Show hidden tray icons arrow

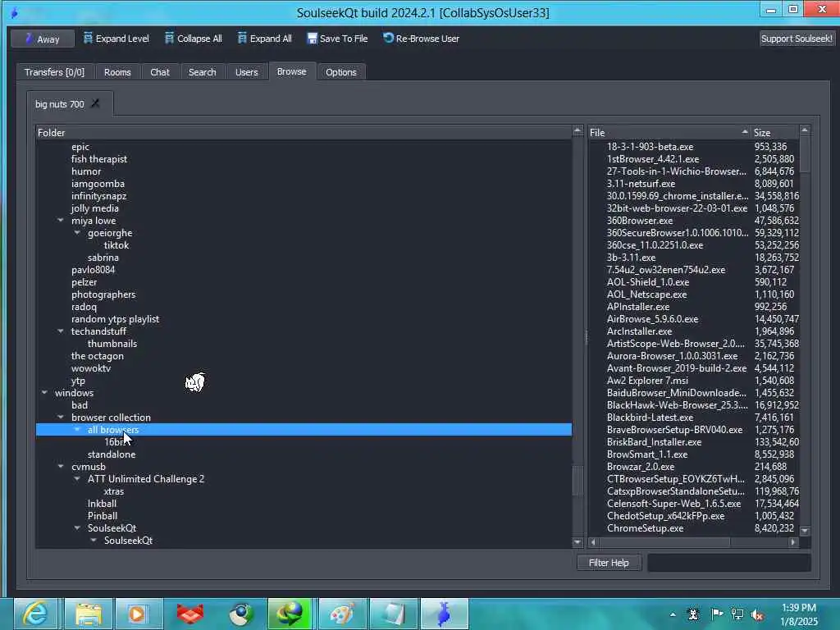point(673,614)
